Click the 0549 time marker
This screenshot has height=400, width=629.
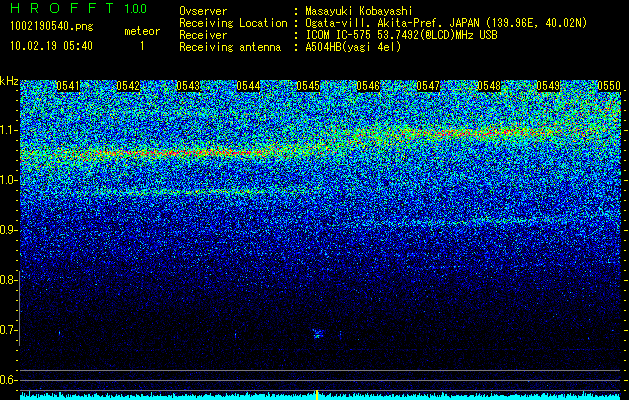click(x=548, y=86)
